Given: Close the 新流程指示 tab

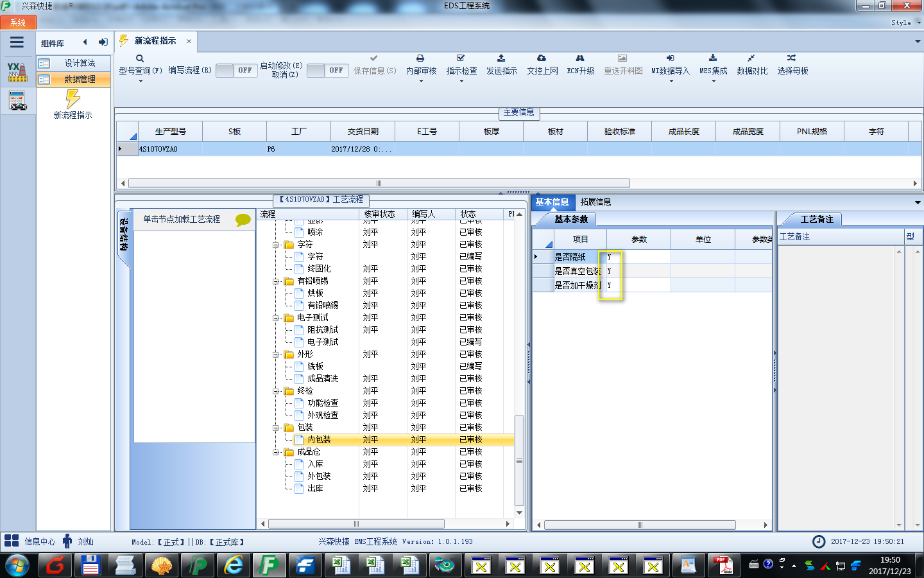Looking at the screenshot, I should tap(189, 41).
